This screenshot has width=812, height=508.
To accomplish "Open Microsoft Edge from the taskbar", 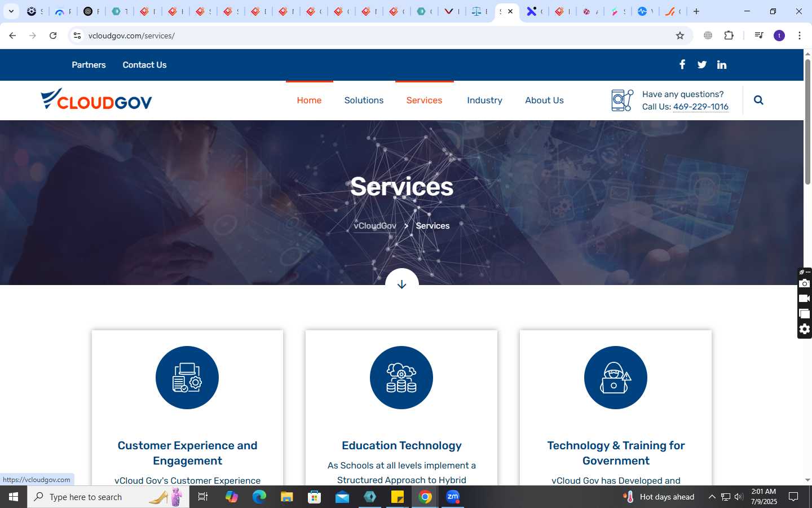I will [259, 497].
